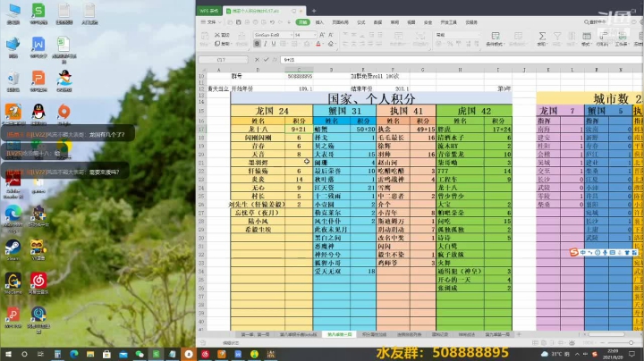Click the 城市数 title cell on the right

[x=589, y=98]
